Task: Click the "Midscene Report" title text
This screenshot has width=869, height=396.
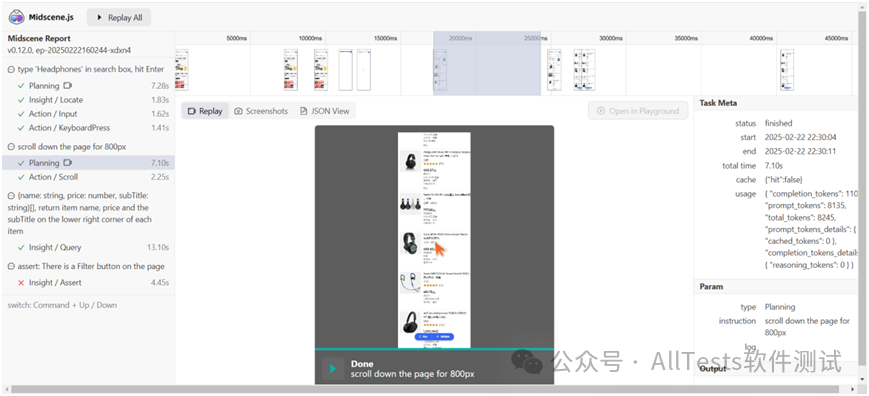Action: (x=39, y=38)
